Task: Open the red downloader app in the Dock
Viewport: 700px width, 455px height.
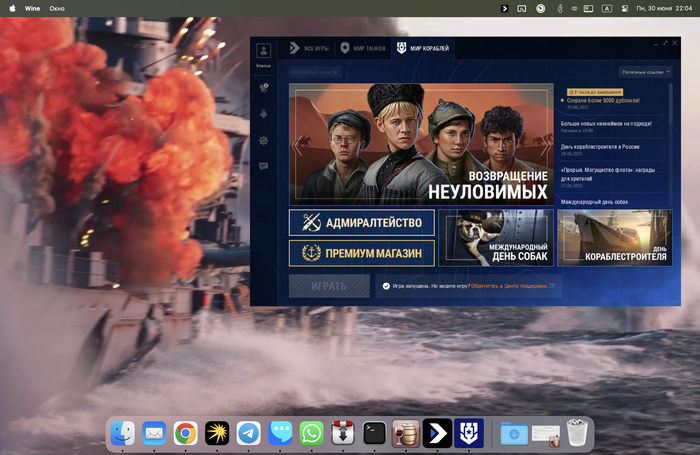Action: point(343,433)
